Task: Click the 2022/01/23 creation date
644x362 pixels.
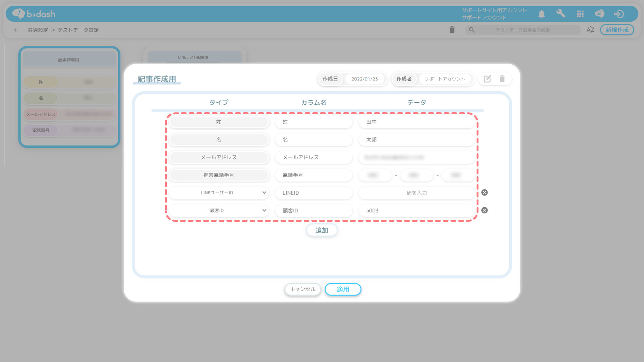Action: pyautogui.click(x=365, y=79)
